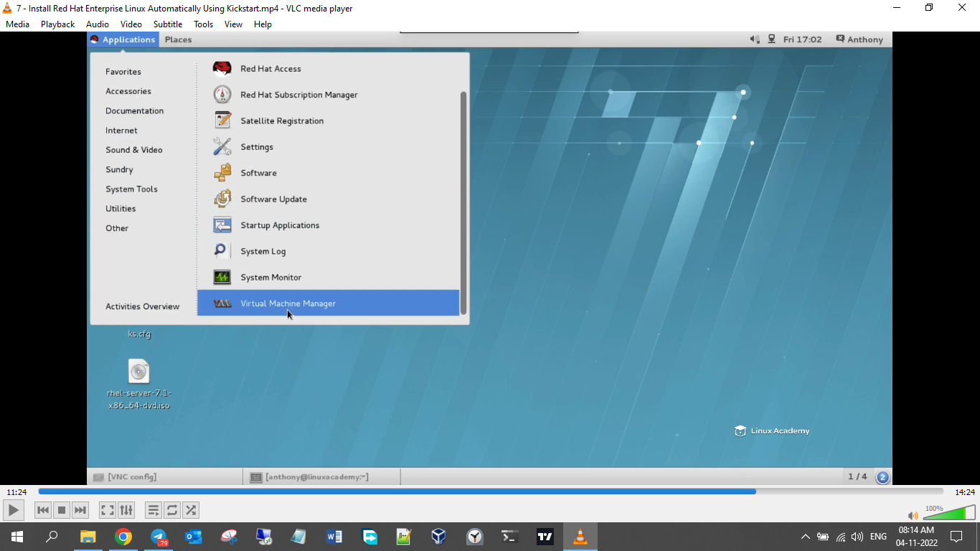Click VLC play button
This screenshot has height=551, width=980.
click(14, 510)
